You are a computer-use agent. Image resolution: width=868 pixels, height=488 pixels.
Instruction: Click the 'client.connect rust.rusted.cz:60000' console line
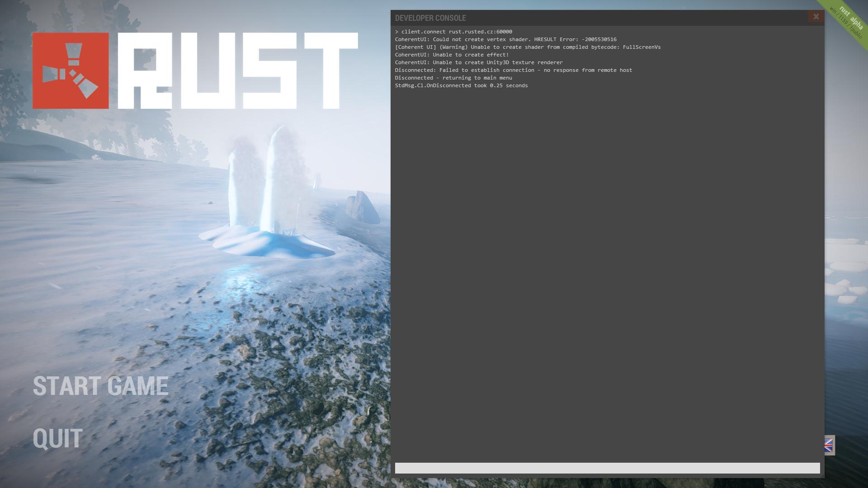[453, 32]
